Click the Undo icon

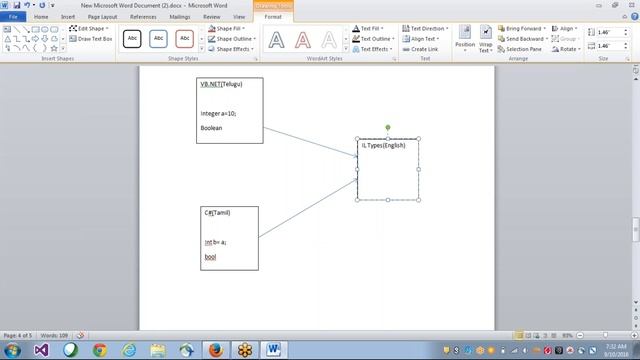pyautogui.click(x=27, y=5)
